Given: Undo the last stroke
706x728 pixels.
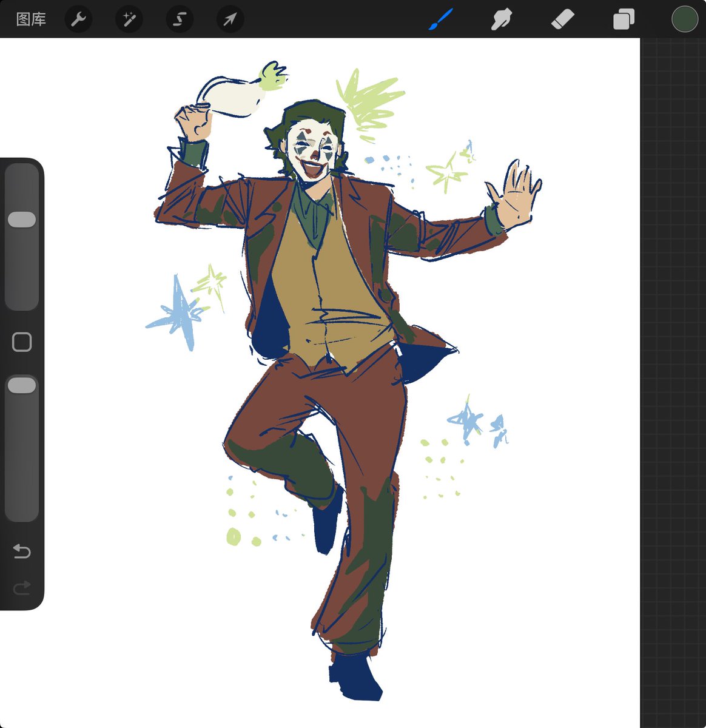Looking at the screenshot, I should (22, 551).
